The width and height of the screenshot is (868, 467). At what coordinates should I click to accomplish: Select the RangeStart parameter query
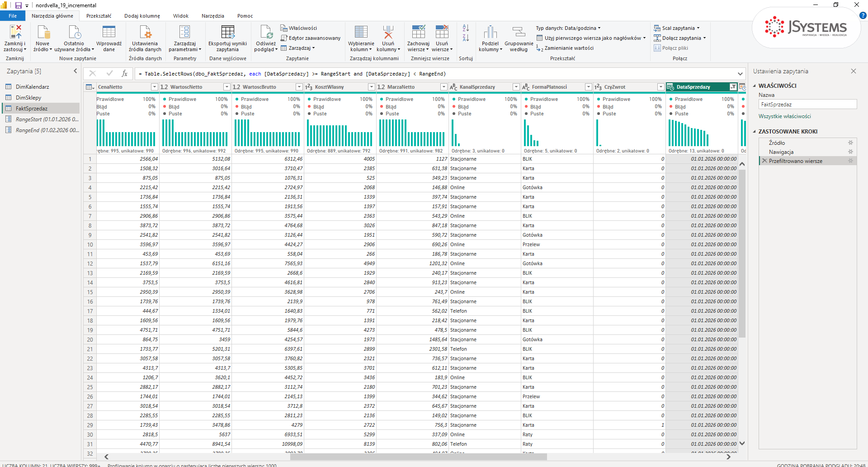pyautogui.click(x=41, y=119)
